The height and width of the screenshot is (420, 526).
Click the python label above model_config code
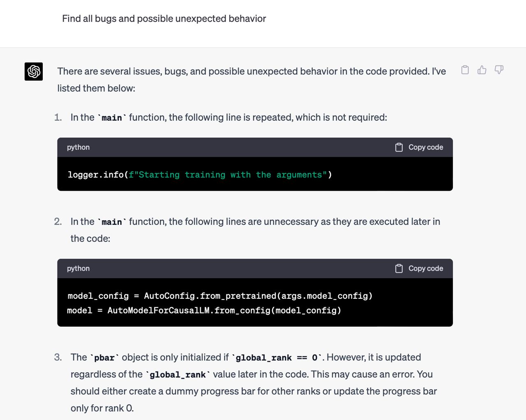pos(78,268)
